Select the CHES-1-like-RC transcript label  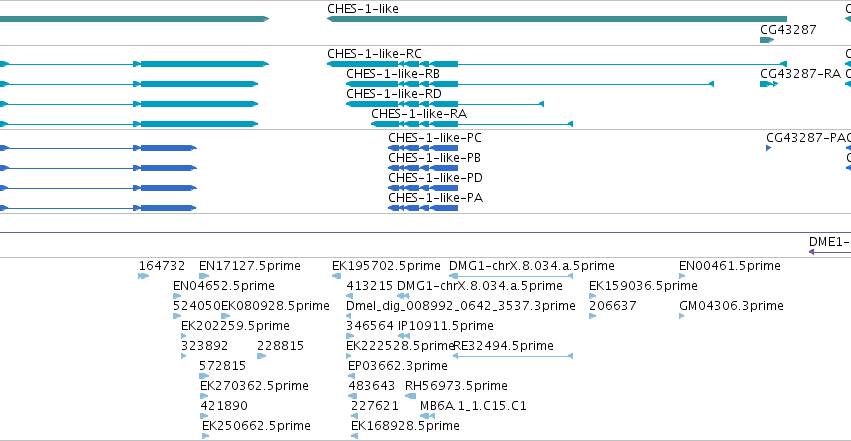click(x=374, y=54)
